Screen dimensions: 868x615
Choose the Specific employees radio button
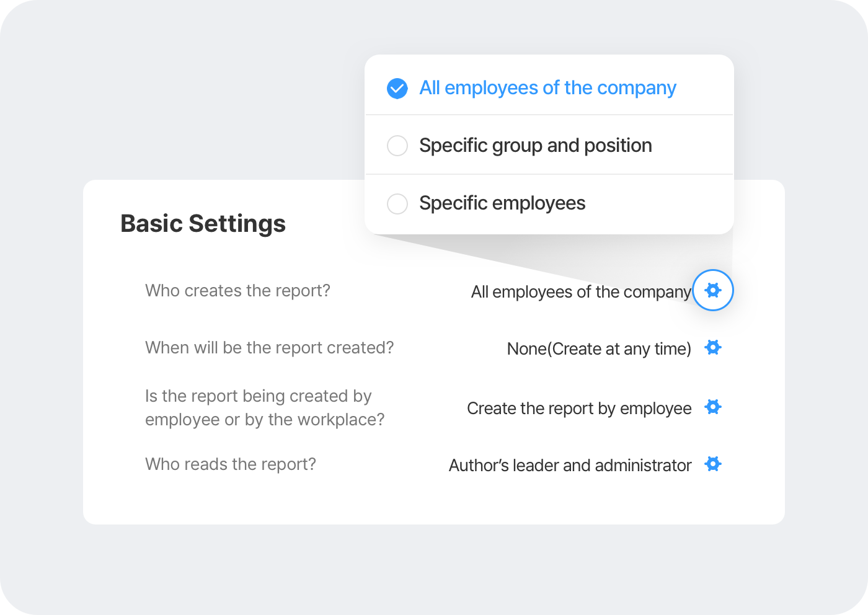397,203
